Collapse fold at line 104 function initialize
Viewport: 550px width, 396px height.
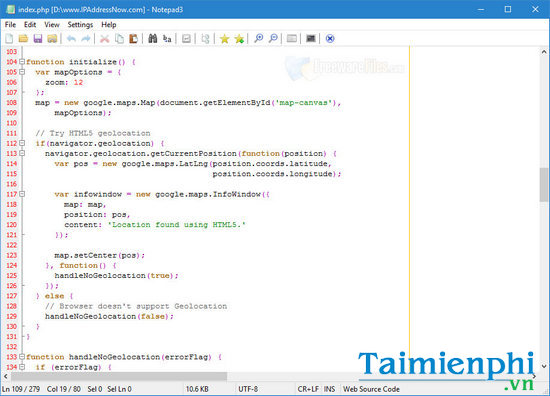pos(22,62)
